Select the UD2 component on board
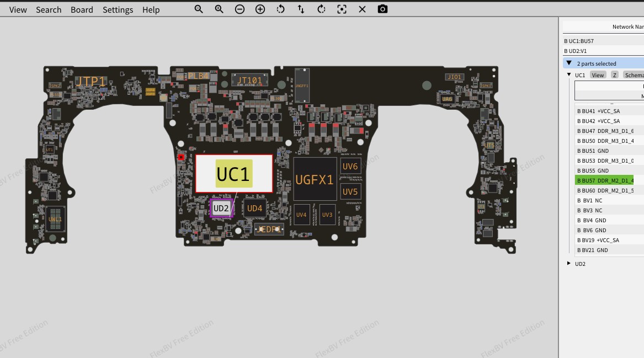This screenshot has height=358, width=644. [x=221, y=208]
